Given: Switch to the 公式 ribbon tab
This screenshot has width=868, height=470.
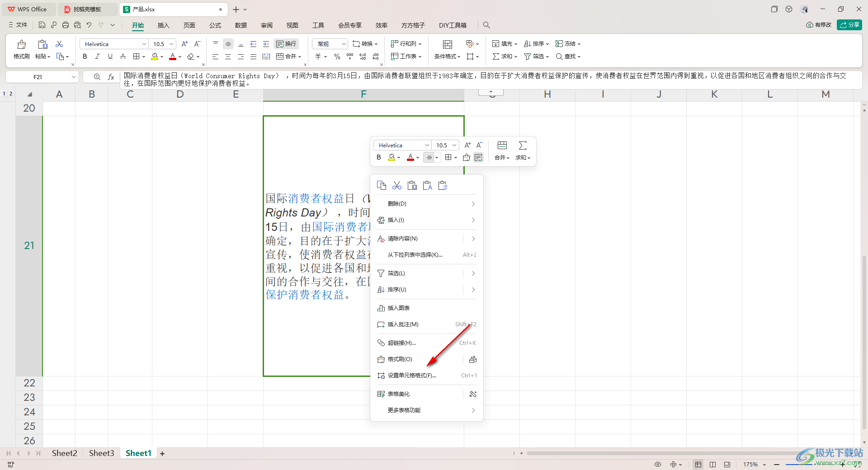Looking at the screenshot, I should pos(215,25).
